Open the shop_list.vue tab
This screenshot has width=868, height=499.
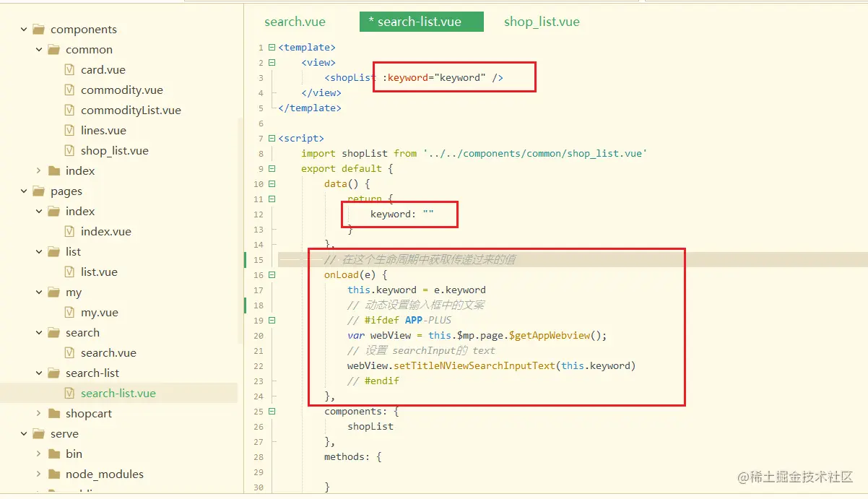542,22
